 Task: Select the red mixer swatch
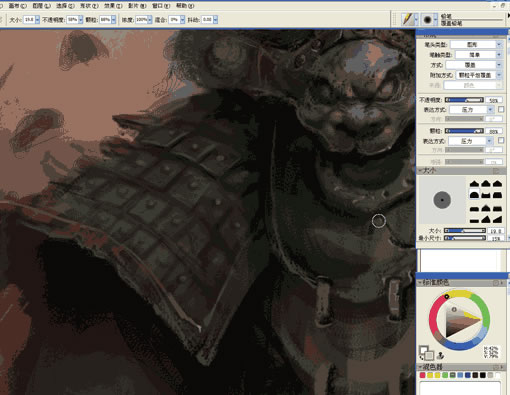pos(422,375)
